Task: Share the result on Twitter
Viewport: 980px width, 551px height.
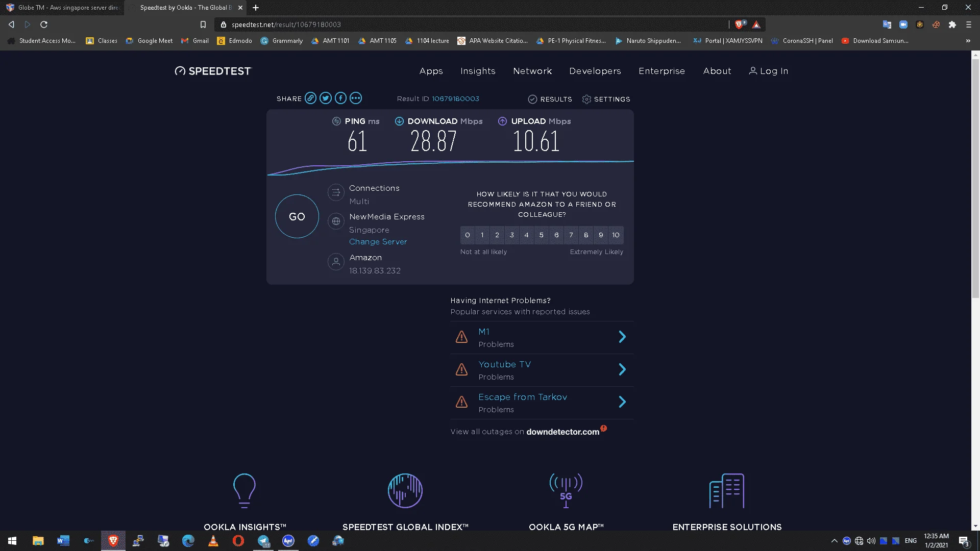Action: [326, 98]
